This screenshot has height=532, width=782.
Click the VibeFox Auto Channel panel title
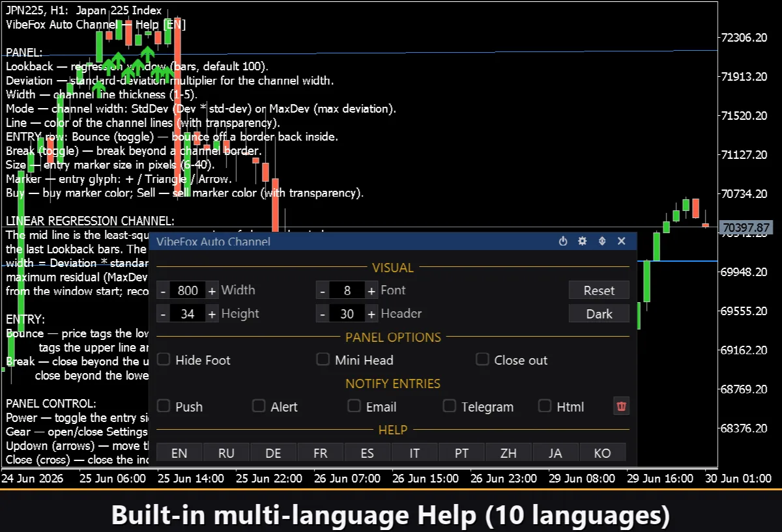point(213,242)
